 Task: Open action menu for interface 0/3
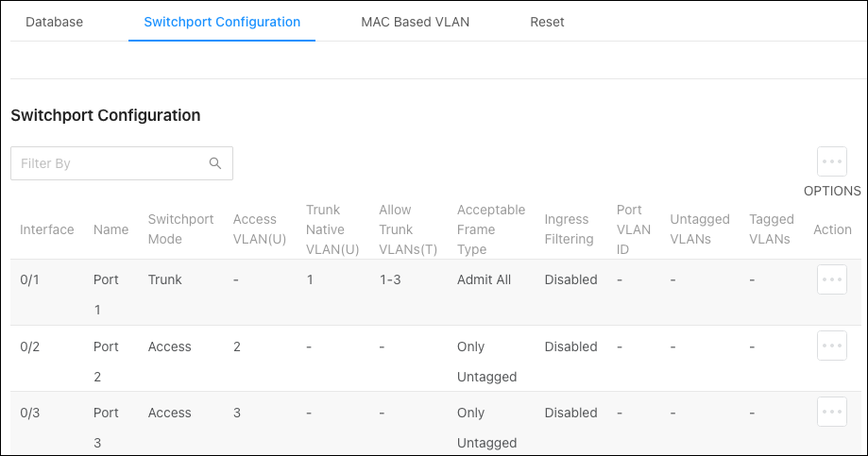coord(831,412)
